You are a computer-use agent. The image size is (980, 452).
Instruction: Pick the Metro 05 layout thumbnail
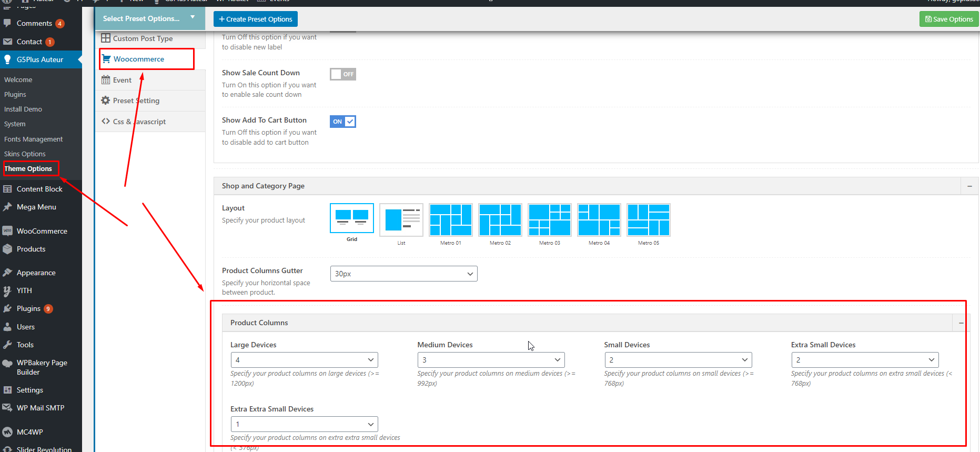[649, 220]
